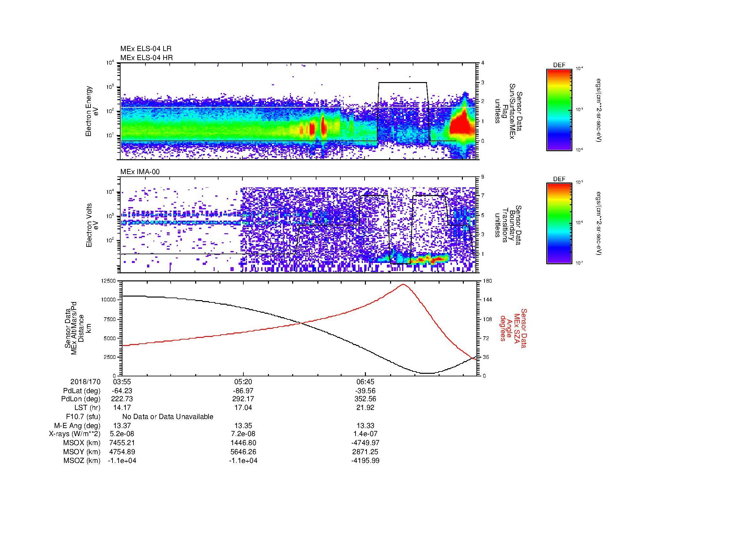Click the LST value 14.17
The width and height of the screenshot is (756, 534).
pyautogui.click(x=122, y=408)
